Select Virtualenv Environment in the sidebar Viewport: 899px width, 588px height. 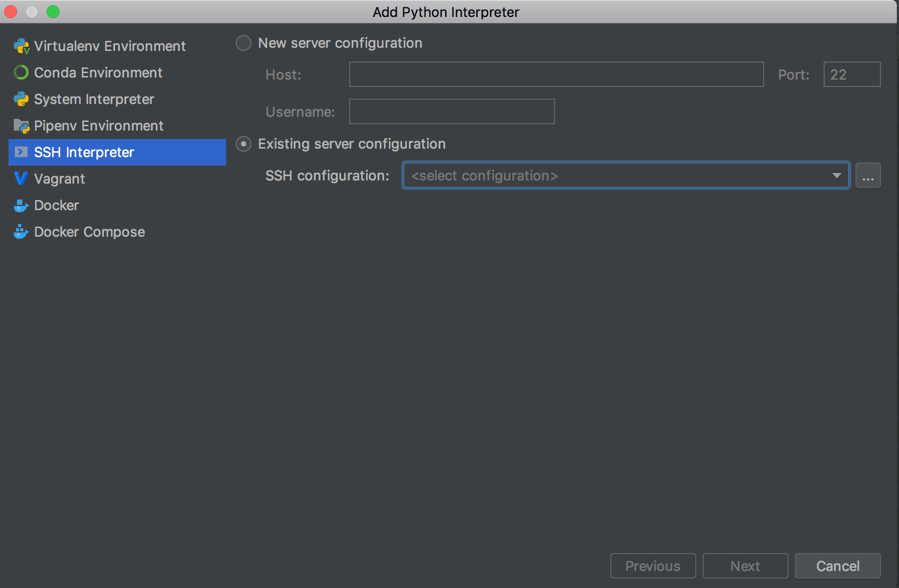[117, 46]
